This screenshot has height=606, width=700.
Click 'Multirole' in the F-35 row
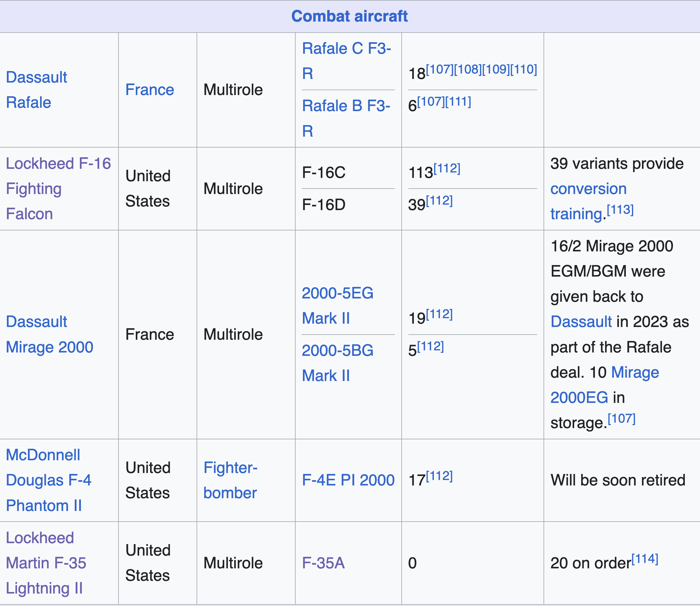pos(233,563)
